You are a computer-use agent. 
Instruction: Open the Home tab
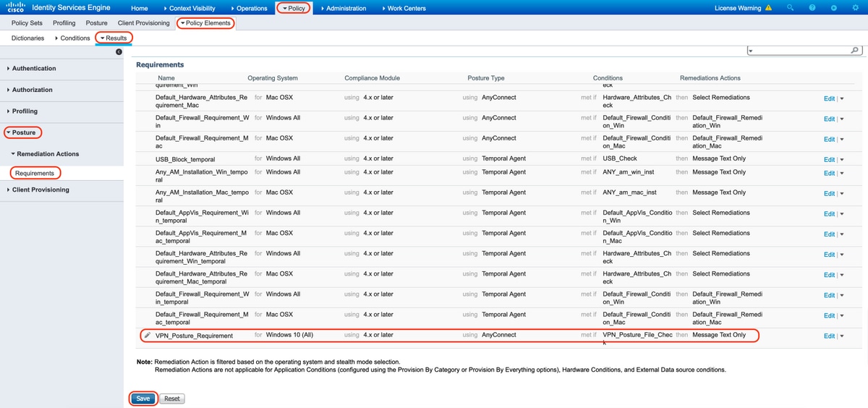140,8
